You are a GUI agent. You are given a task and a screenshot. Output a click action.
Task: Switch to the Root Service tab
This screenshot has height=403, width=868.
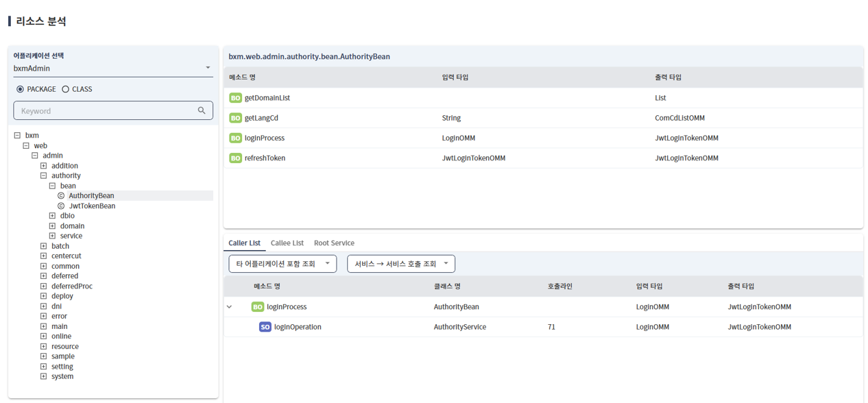click(334, 243)
